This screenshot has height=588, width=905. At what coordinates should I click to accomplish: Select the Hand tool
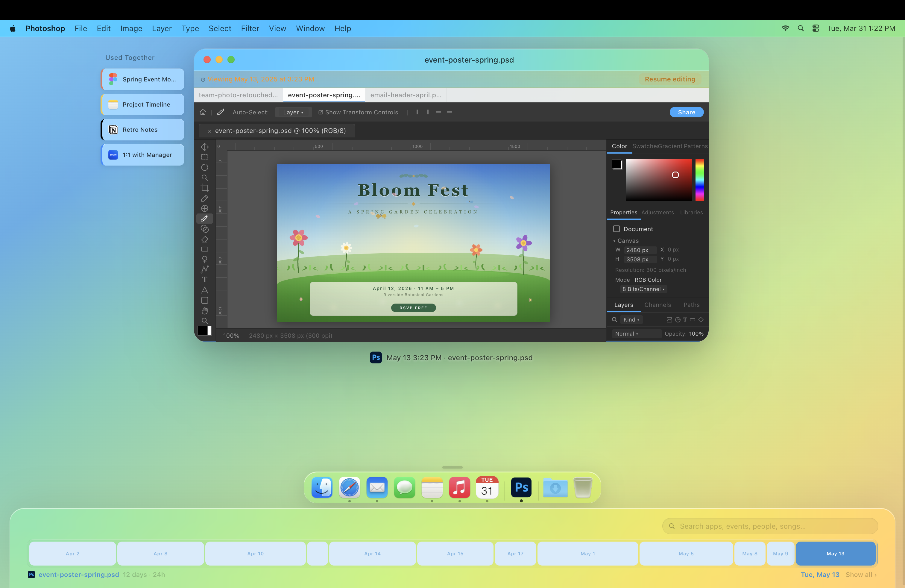[x=205, y=311]
